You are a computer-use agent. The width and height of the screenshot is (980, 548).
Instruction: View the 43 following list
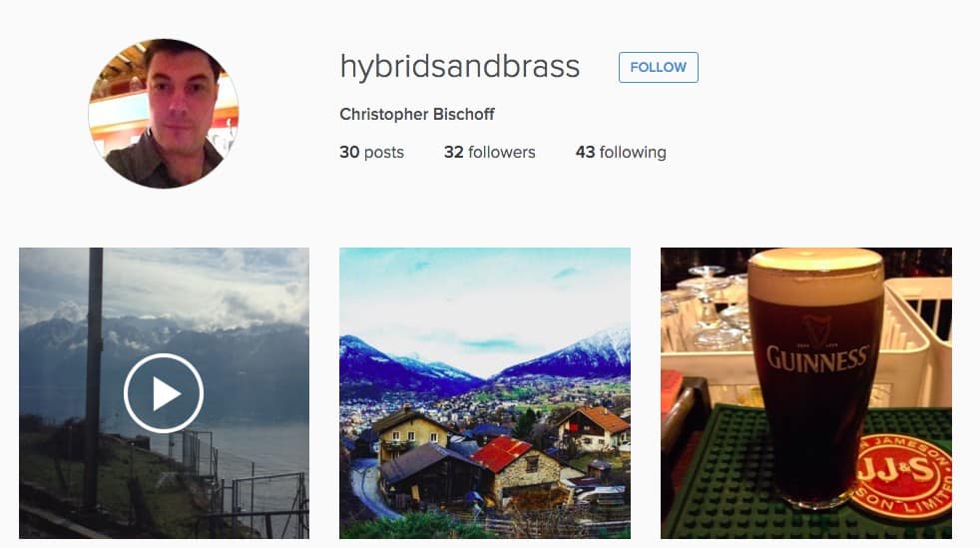(621, 152)
